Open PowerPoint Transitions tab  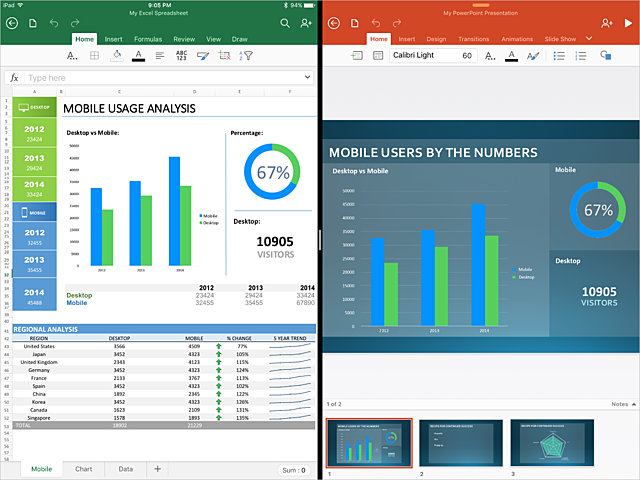coord(473,39)
